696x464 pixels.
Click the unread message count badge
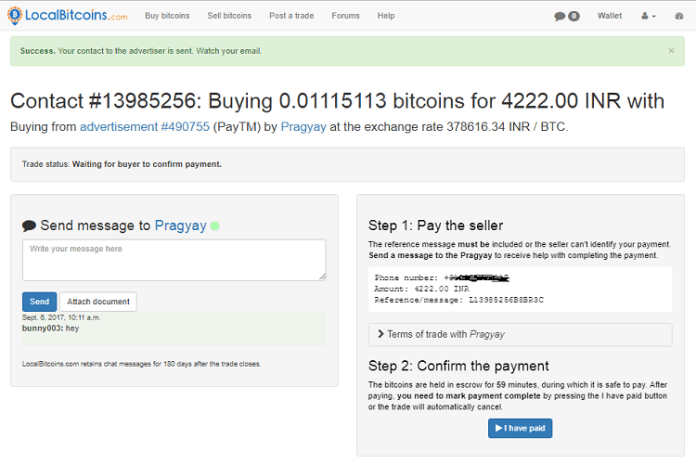pos(573,16)
